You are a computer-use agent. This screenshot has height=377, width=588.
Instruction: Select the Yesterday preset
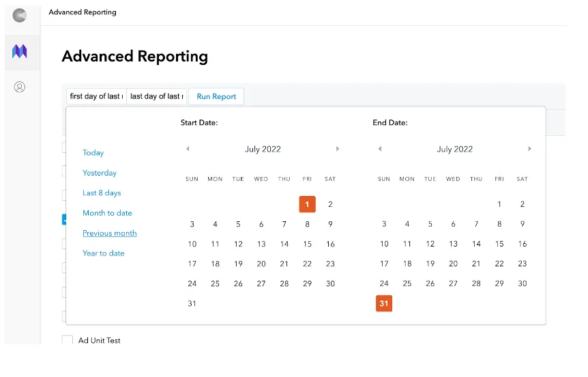(x=100, y=173)
